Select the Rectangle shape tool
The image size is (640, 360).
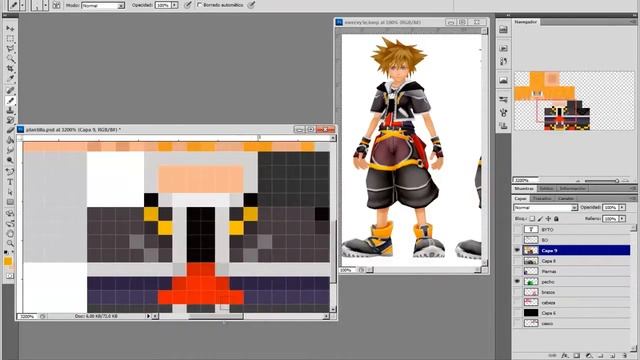coord(10,202)
